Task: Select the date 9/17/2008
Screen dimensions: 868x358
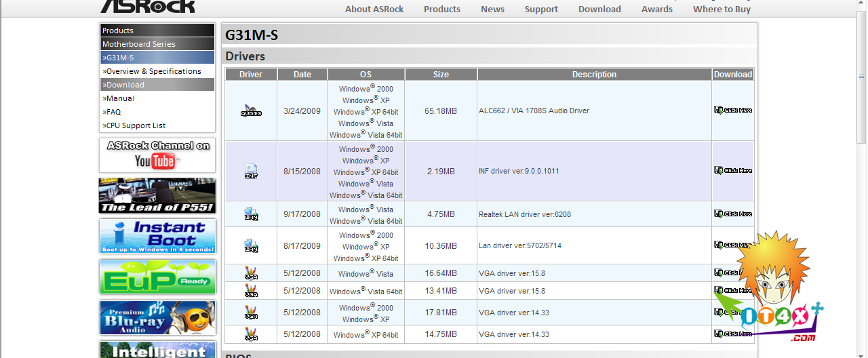Action: [302, 214]
